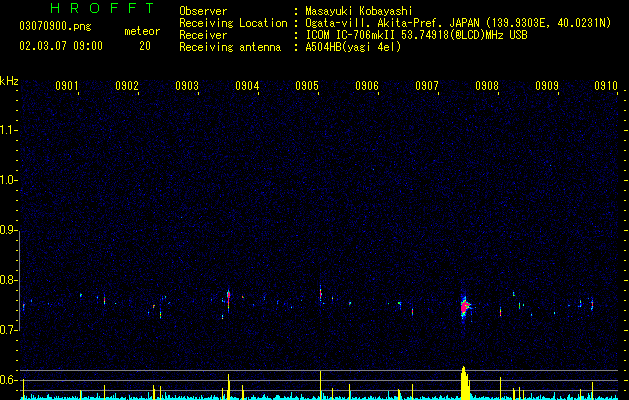Viewport: 629px width, 400px height.
Task: Click the 0.7 kHz frequency label
Action: tap(9, 330)
